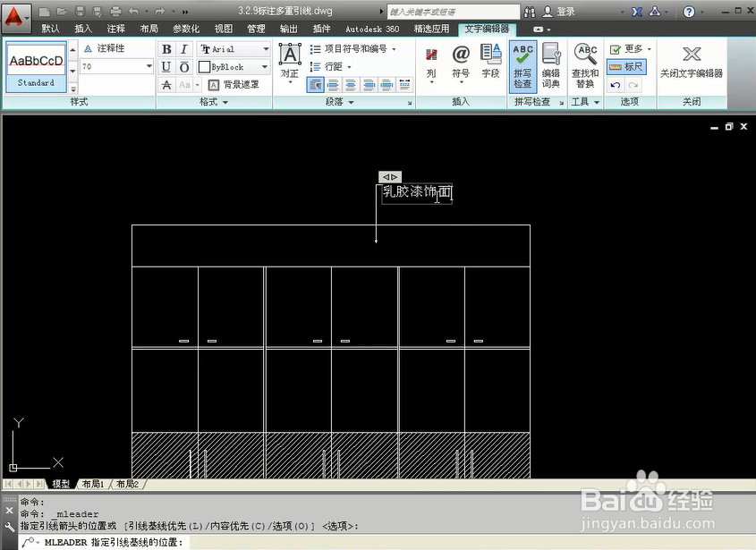Open the text height 70 dropdown

(x=149, y=66)
